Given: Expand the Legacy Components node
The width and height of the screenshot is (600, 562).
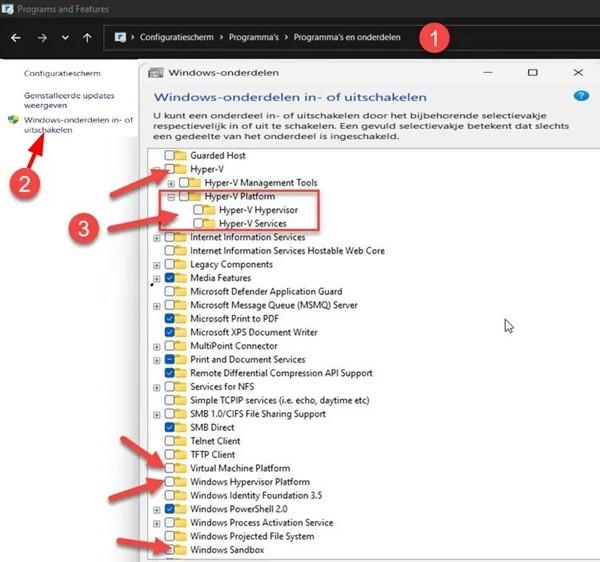Looking at the screenshot, I should (157, 265).
